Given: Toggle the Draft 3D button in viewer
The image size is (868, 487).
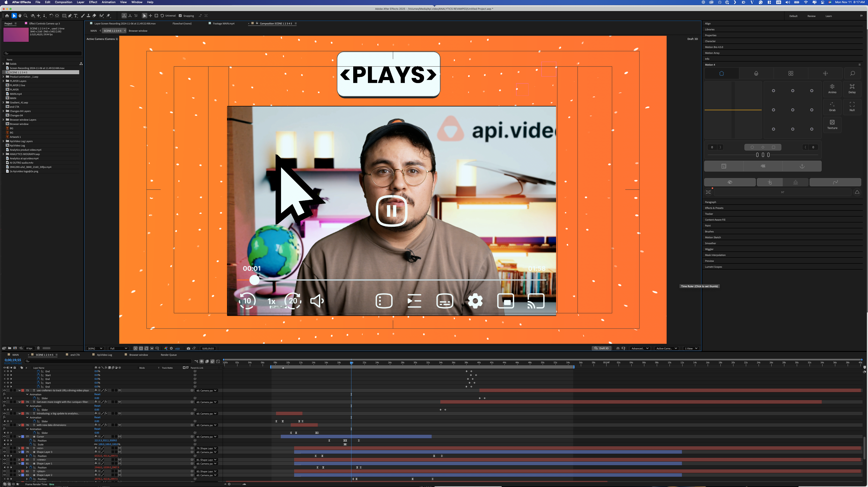Looking at the screenshot, I should [x=601, y=348].
